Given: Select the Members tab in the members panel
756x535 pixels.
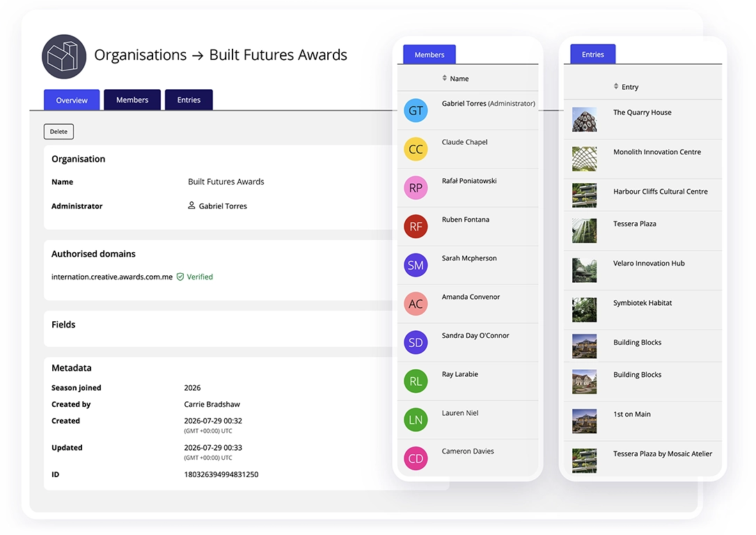Looking at the screenshot, I should (429, 54).
